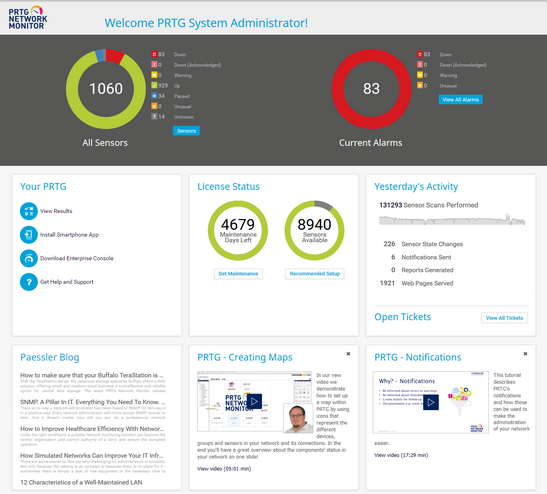
Task: Click the 8940 Sensors Available gauge
Action: 314,230
